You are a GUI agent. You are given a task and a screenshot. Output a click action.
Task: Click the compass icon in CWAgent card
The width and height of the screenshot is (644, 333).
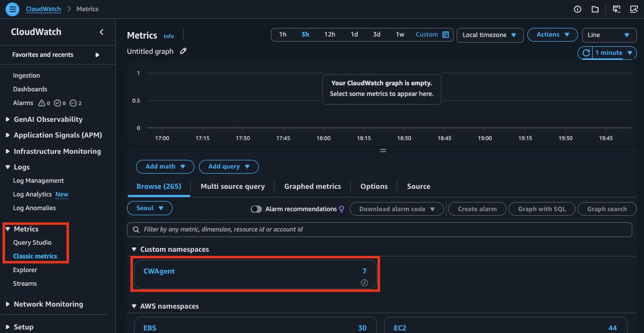364,283
